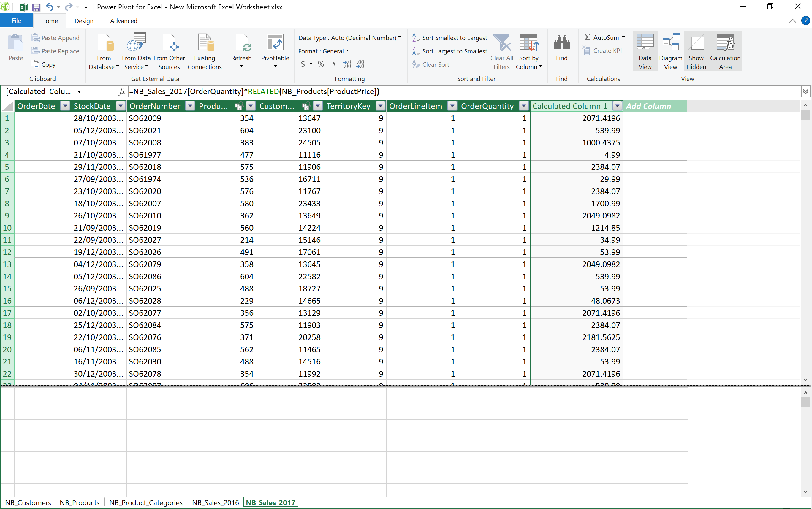
Task: Open the NB_Products sheet tab
Action: [x=80, y=502]
